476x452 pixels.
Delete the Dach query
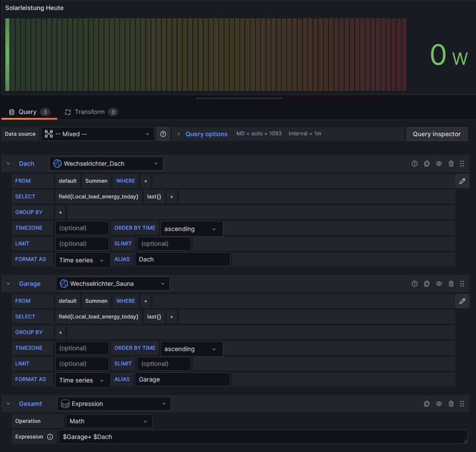point(451,164)
